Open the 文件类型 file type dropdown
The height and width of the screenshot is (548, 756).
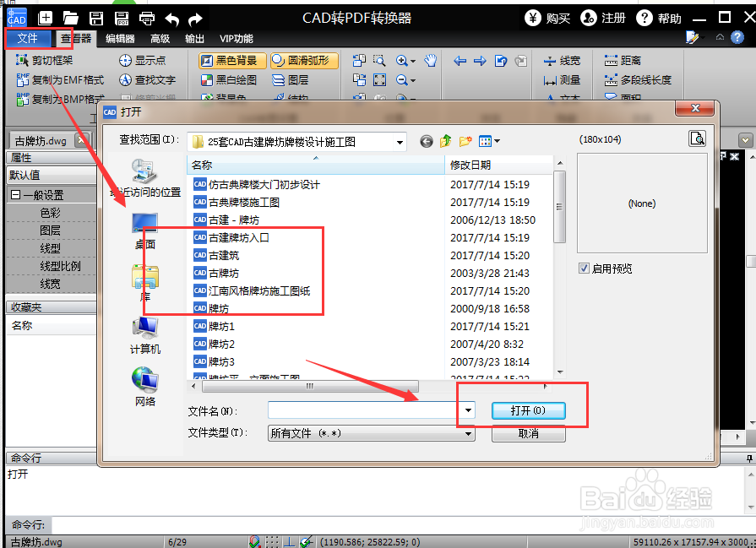point(467,433)
